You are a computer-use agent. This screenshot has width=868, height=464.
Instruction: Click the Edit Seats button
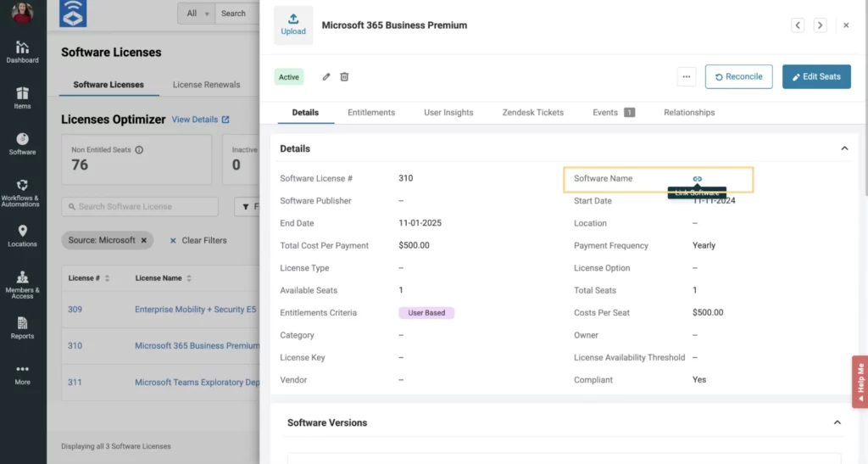(816, 76)
